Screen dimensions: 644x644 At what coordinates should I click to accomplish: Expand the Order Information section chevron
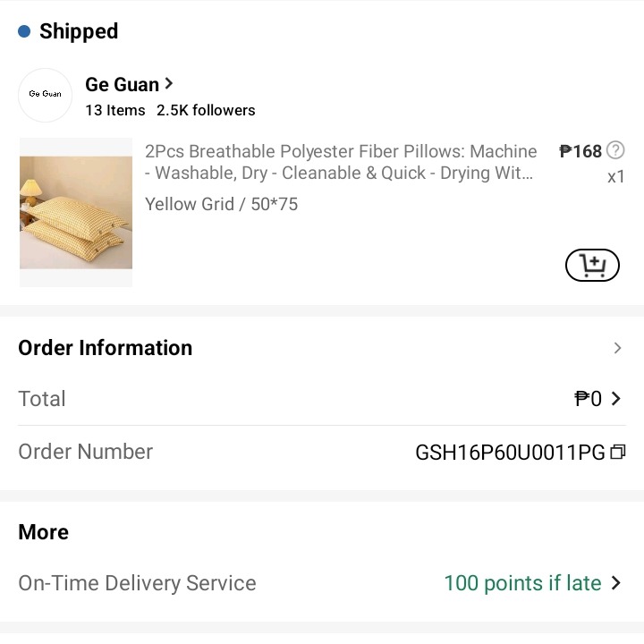tap(617, 348)
